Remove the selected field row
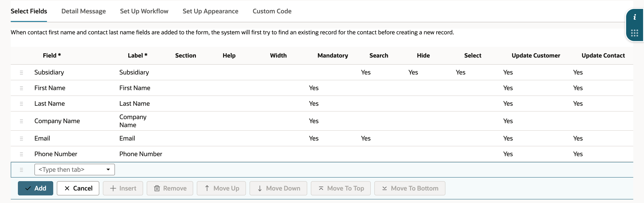644x203 pixels. [x=170, y=188]
